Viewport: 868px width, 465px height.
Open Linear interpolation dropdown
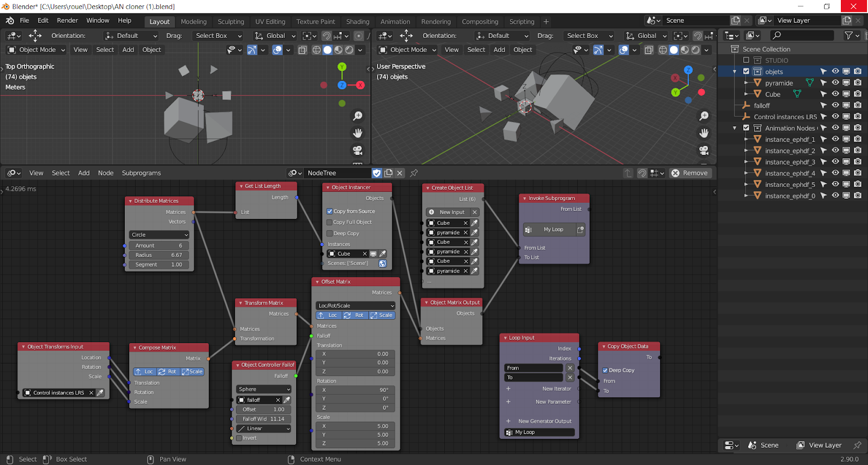coord(264,429)
